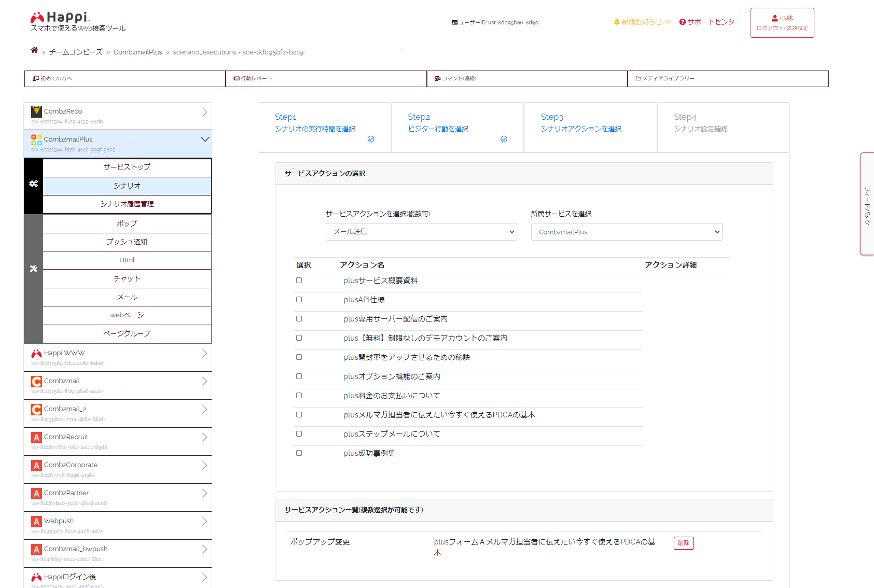Select シナリオ menu item

point(127,186)
